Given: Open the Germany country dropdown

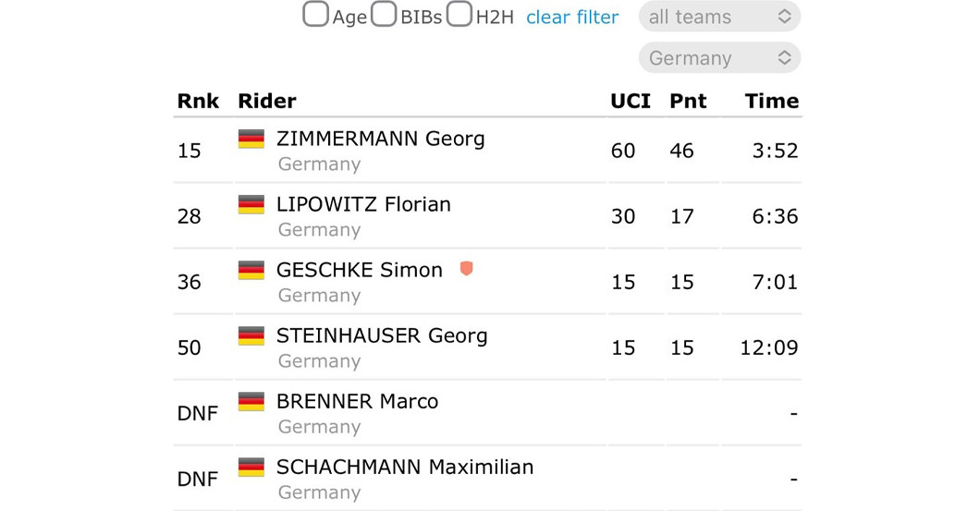Looking at the screenshot, I should click(719, 58).
